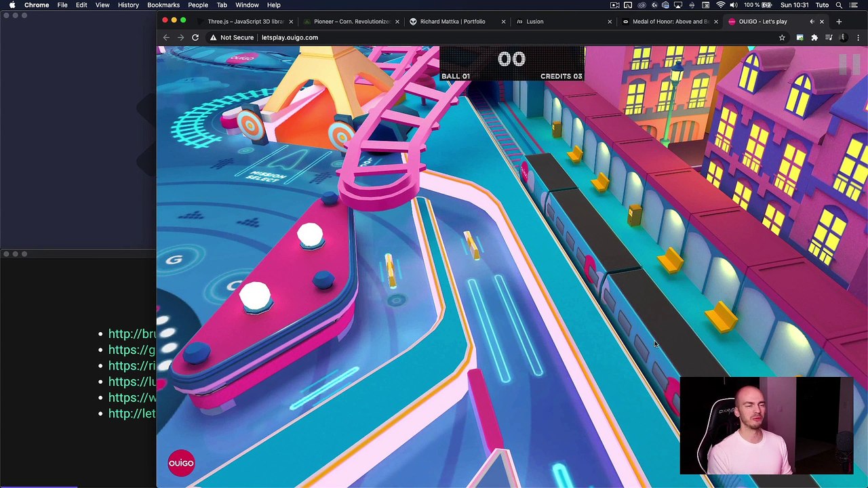Open the Help menu
This screenshot has width=868, height=488.
point(274,5)
